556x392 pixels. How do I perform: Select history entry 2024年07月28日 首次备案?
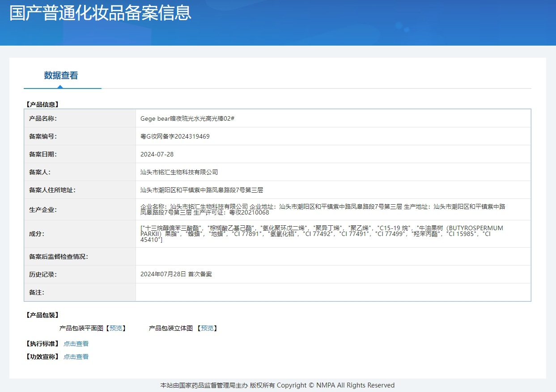point(176,274)
